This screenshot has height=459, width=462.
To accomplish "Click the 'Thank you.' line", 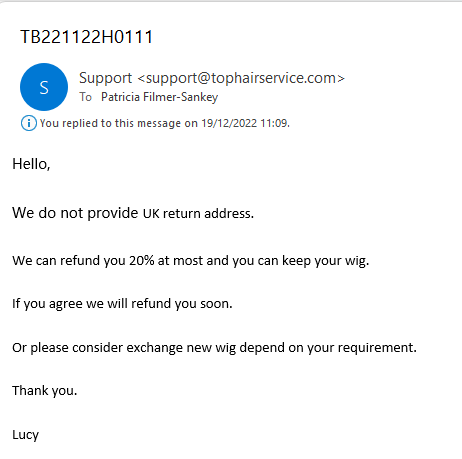I will pyautogui.click(x=45, y=391).
